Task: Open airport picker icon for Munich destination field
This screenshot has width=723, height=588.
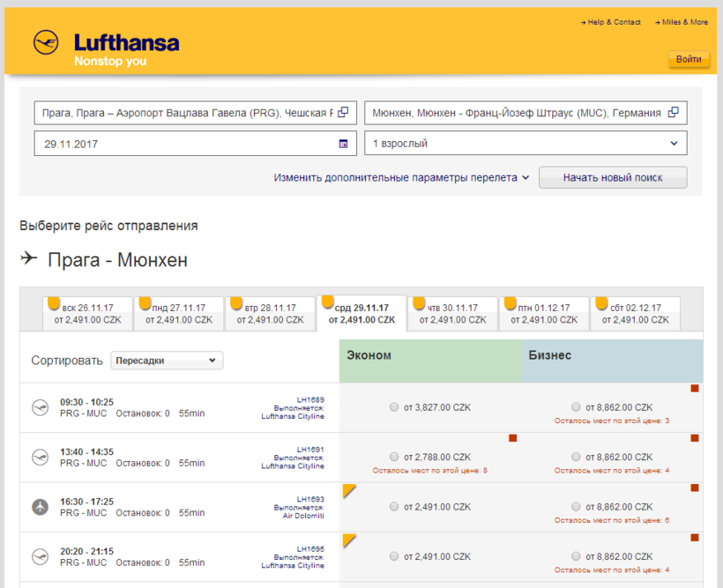Action: tap(674, 113)
